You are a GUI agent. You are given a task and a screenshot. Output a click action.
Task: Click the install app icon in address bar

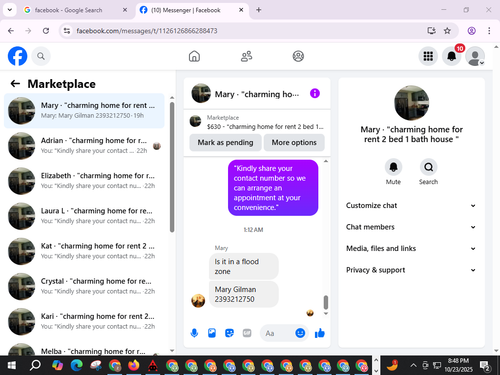coord(431,31)
